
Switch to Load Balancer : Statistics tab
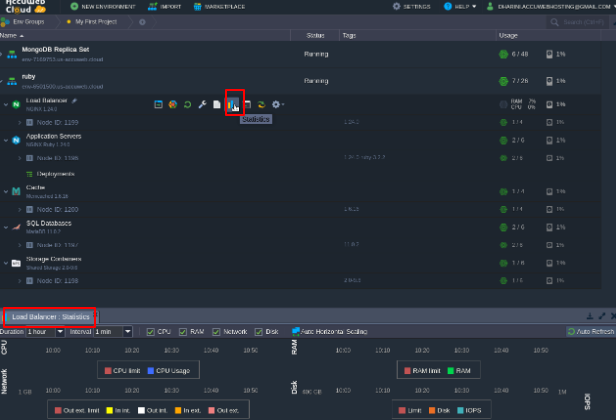coord(50,316)
